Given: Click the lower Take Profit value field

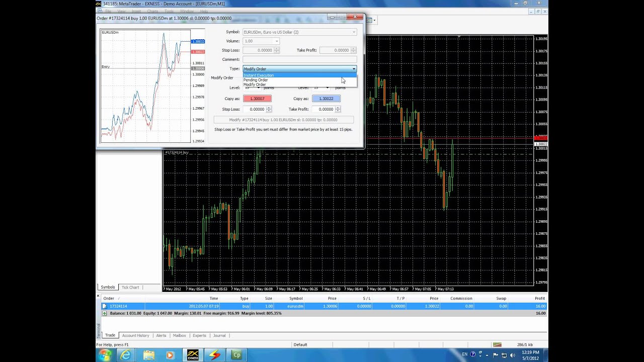Looking at the screenshot, I should [324, 109].
